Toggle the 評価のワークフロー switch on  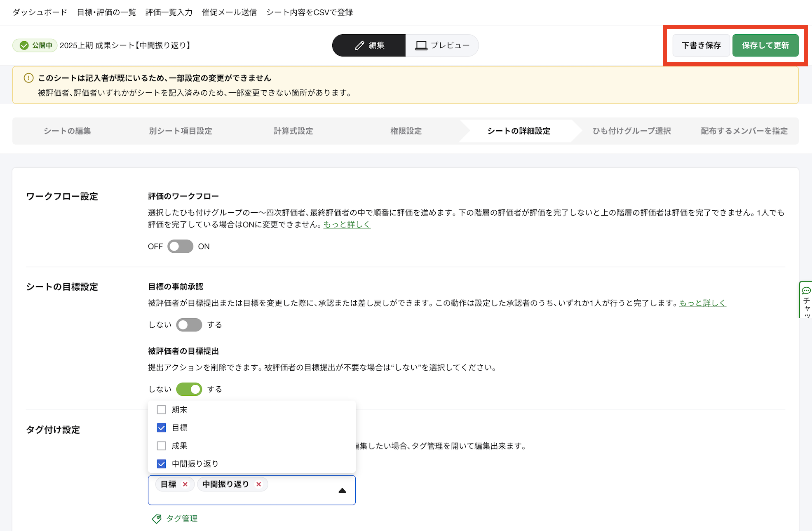[x=180, y=247]
